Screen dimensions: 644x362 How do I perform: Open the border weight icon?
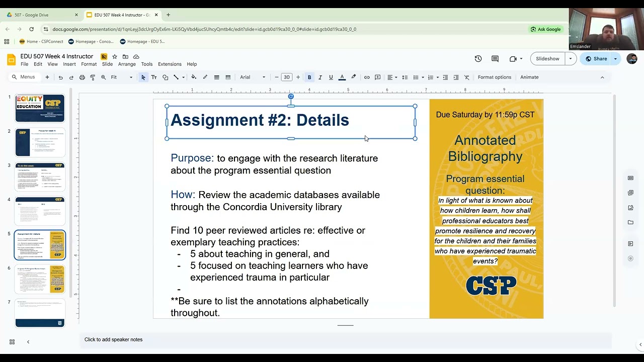(x=216, y=77)
